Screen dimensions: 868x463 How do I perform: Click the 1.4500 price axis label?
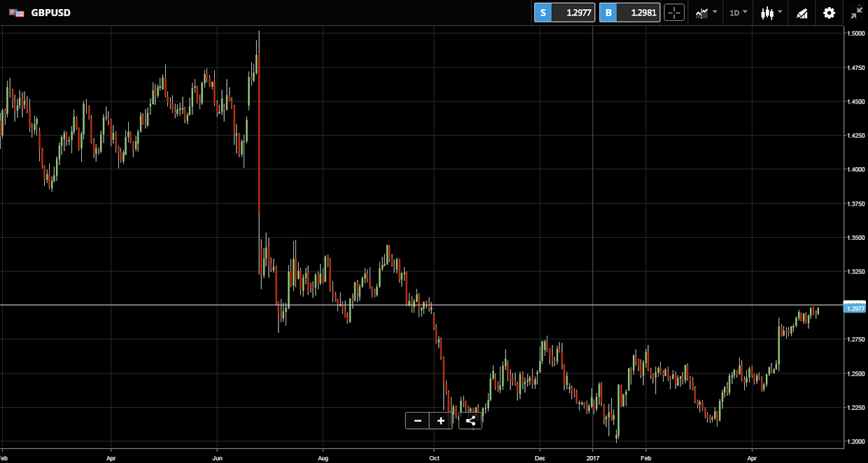point(855,101)
